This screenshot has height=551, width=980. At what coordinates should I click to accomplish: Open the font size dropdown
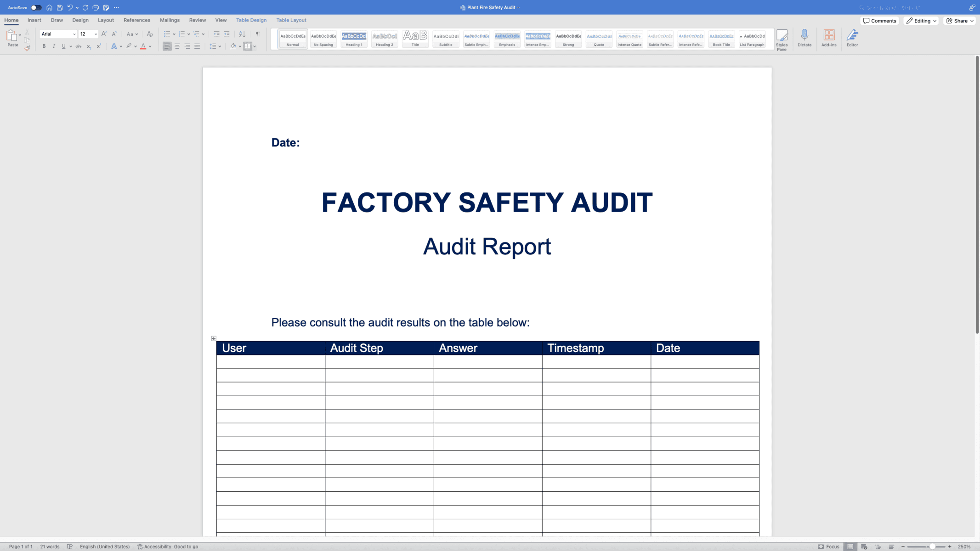[95, 34]
